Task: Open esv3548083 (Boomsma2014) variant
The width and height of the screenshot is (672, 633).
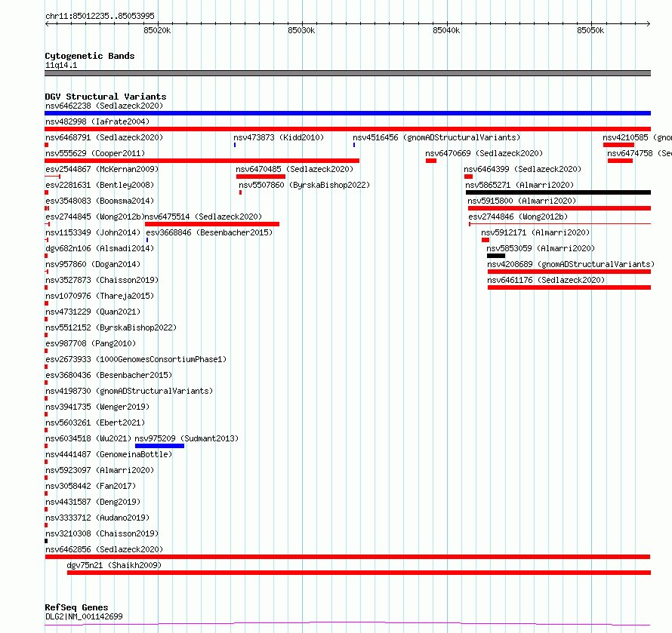Action: click(100, 201)
